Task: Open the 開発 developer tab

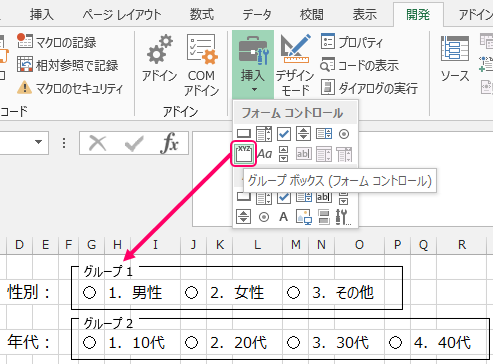Action: (x=418, y=15)
